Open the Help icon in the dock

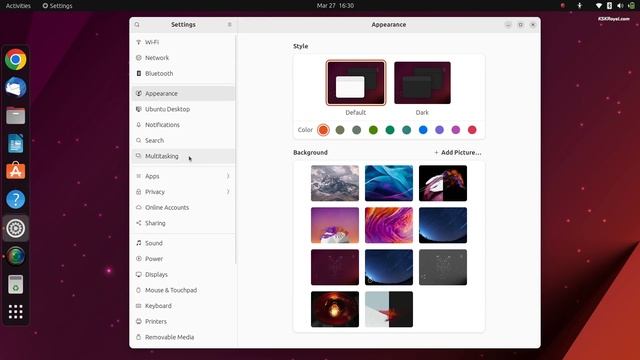coord(16,200)
